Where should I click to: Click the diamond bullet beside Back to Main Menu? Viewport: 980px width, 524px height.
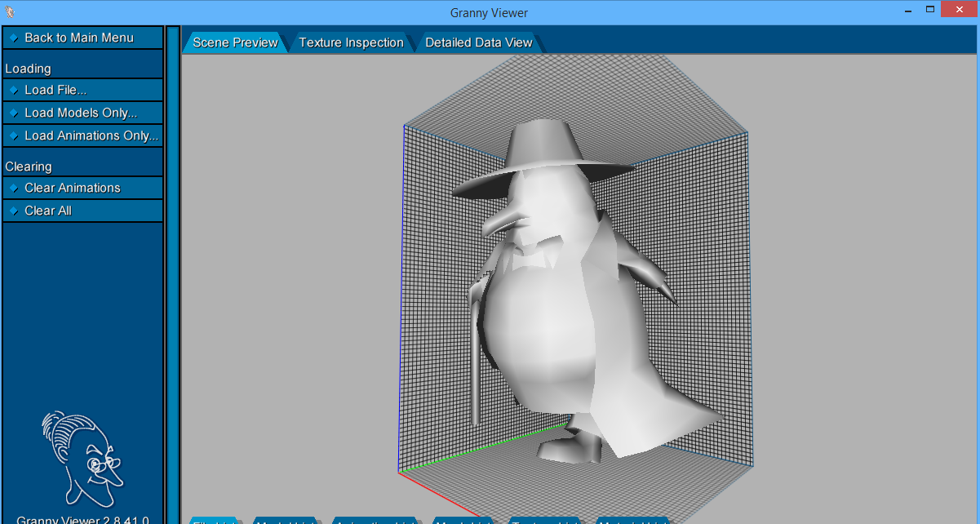[14, 38]
